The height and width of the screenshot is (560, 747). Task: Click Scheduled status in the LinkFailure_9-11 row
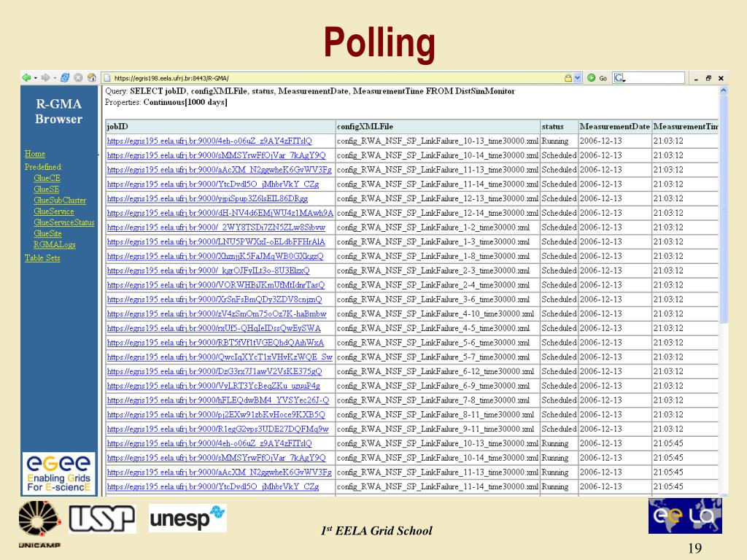point(559,429)
